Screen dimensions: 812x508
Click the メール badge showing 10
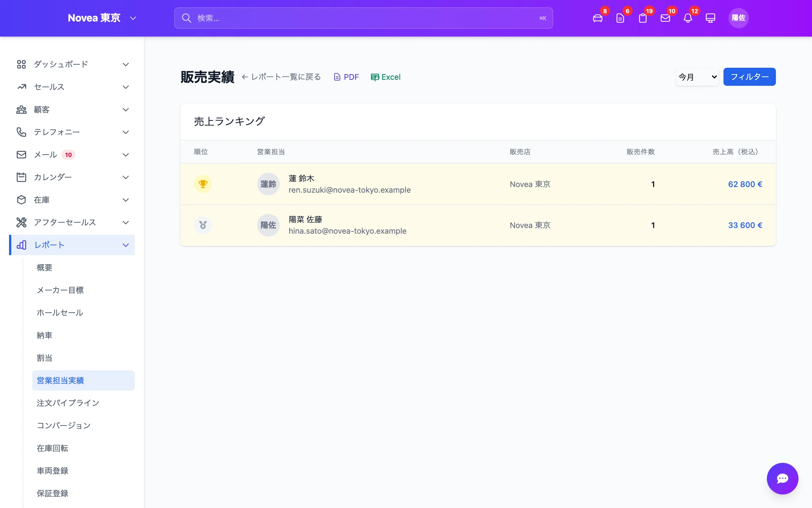pos(68,155)
